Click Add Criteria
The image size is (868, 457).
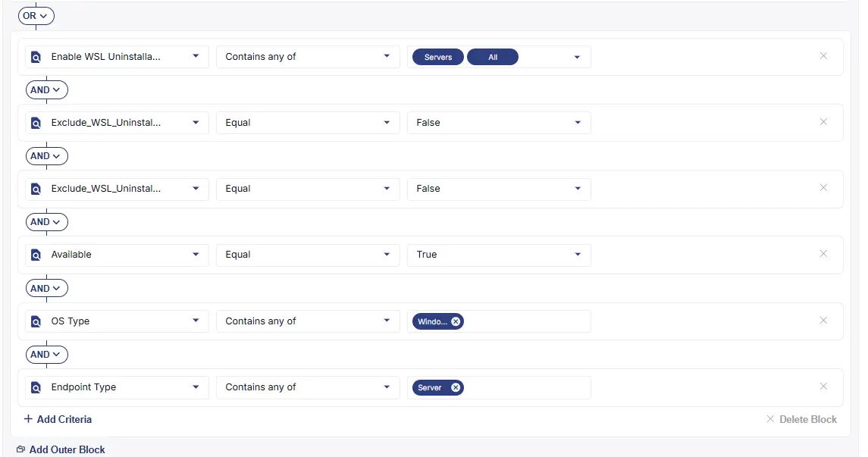58,419
